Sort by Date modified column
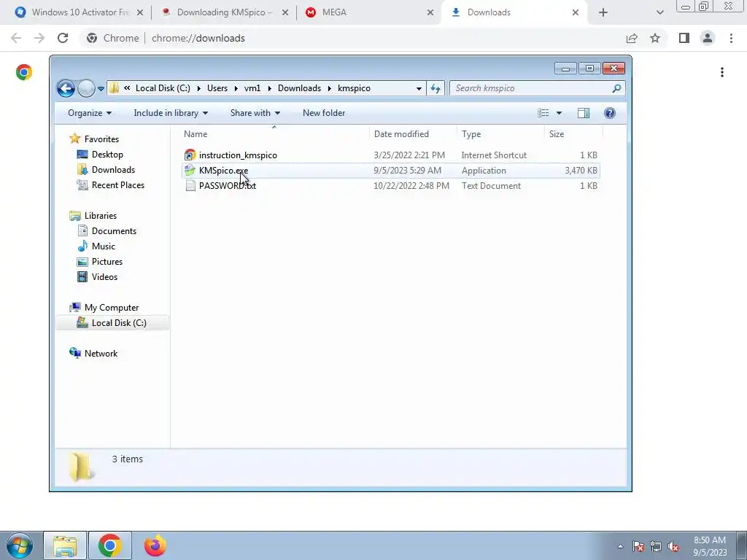Image resolution: width=747 pixels, height=560 pixels. [x=401, y=134]
